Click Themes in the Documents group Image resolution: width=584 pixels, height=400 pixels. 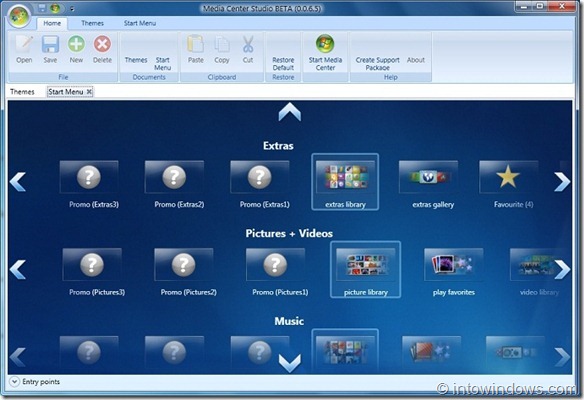coord(136,60)
